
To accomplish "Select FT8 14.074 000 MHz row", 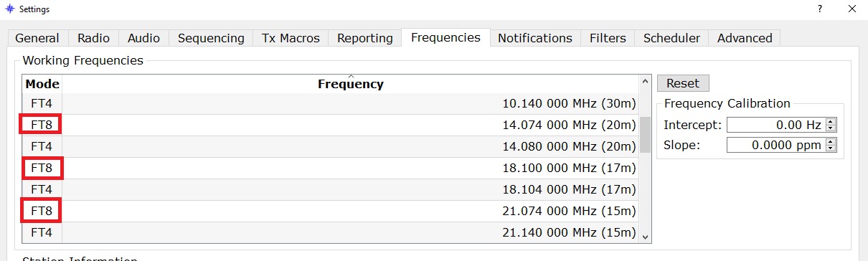I will click(x=330, y=125).
